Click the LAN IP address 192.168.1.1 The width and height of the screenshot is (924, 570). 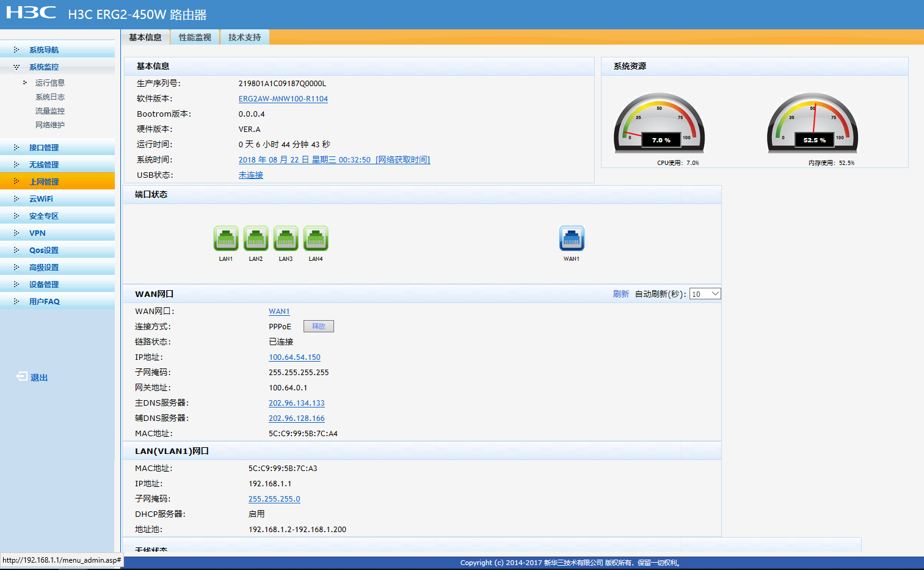click(270, 483)
